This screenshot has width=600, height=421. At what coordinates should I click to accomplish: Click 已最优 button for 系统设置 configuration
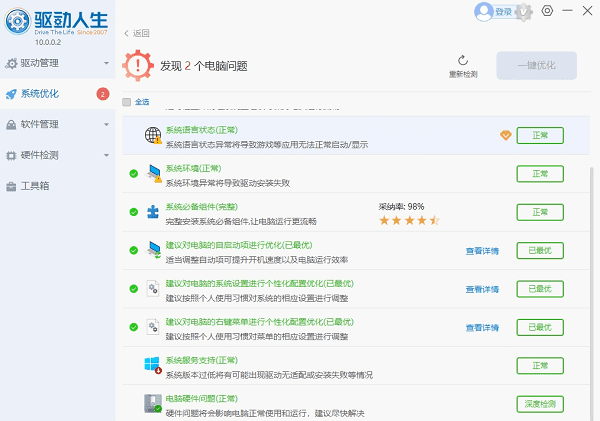click(x=540, y=289)
